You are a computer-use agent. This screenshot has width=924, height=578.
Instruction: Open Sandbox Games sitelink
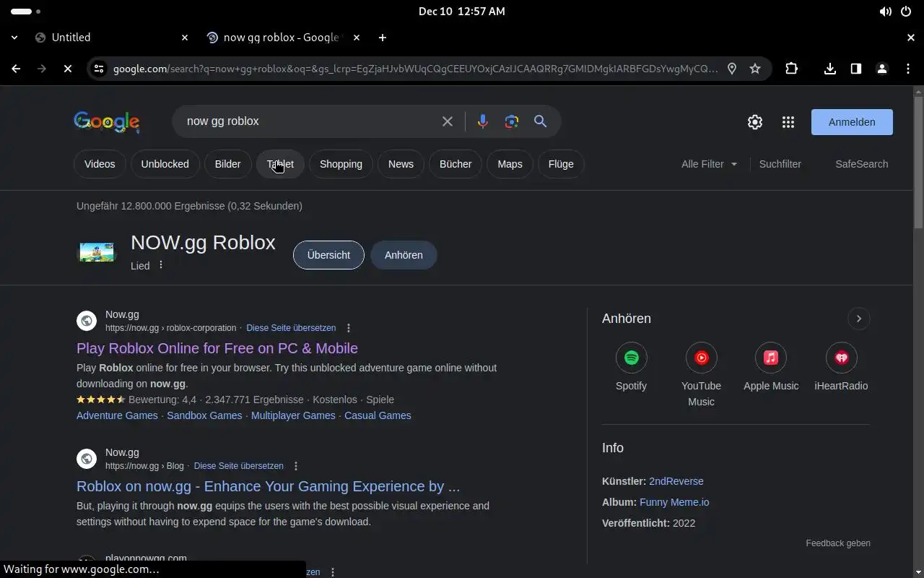point(204,415)
